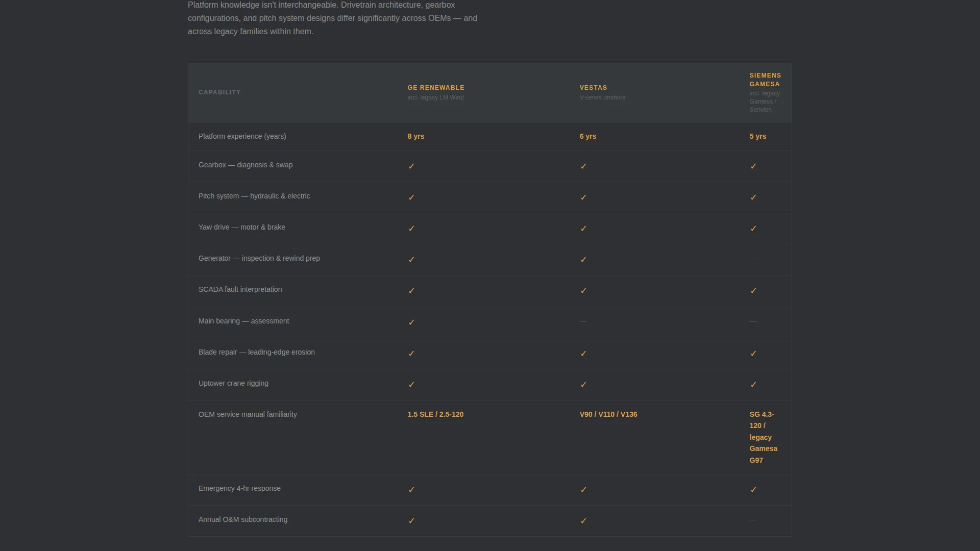Select 'Main bearing — assessment' row label
This screenshot has width=980, height=551.
pos(244,321)
